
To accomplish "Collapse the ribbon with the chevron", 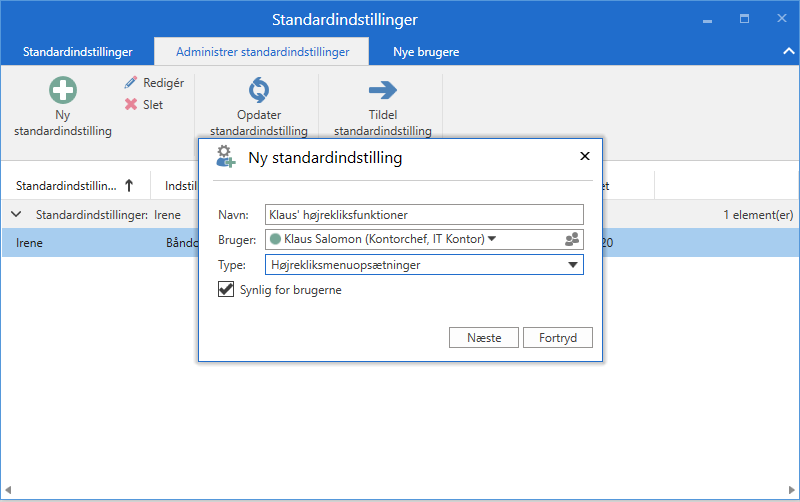I will 788,51.
